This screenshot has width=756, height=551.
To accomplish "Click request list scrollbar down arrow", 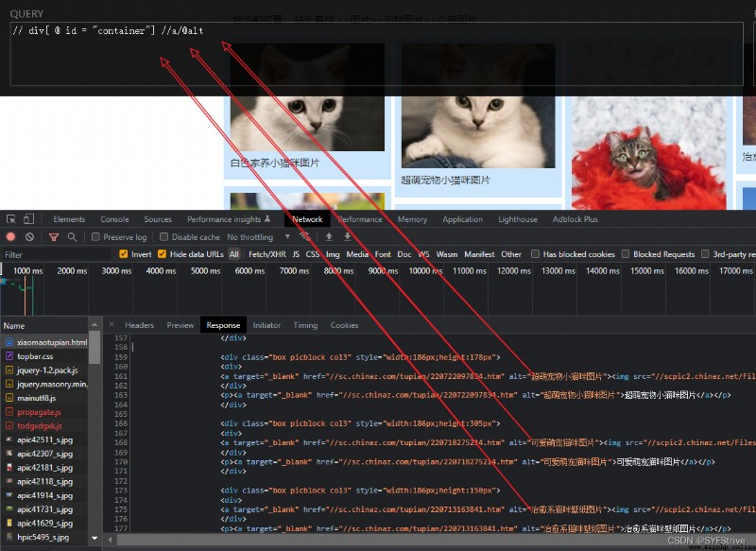I will pos(94,538).
